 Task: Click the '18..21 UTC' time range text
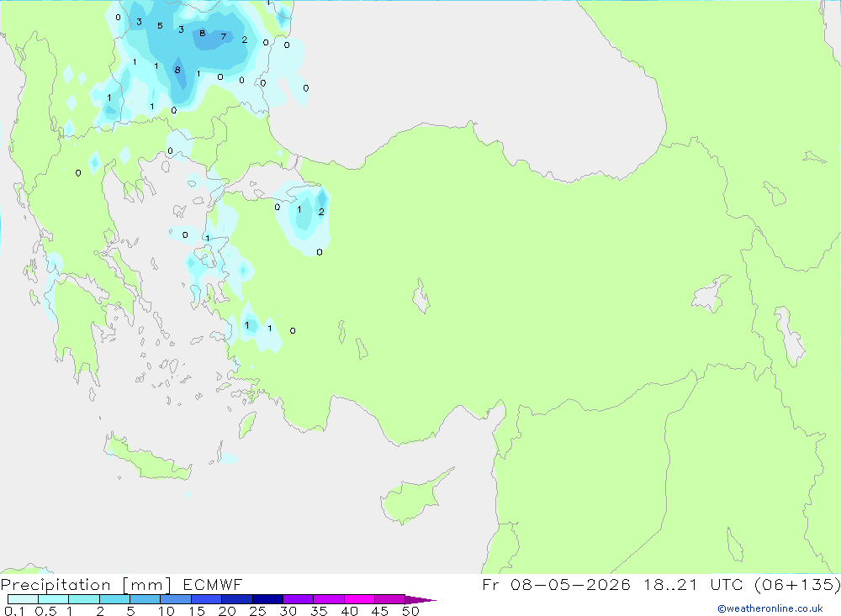pyautogui.click(x=694, y=584)
